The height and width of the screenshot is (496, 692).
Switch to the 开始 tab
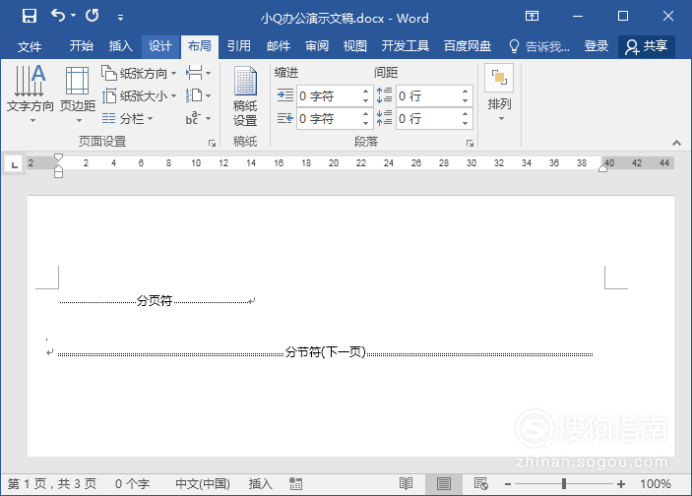click(x=81, y=46)
